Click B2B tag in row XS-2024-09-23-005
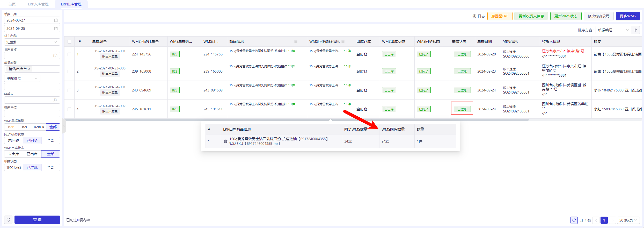The height and width of the screenshot is (228, 644). pyautogui.click(x=175, y=72)
